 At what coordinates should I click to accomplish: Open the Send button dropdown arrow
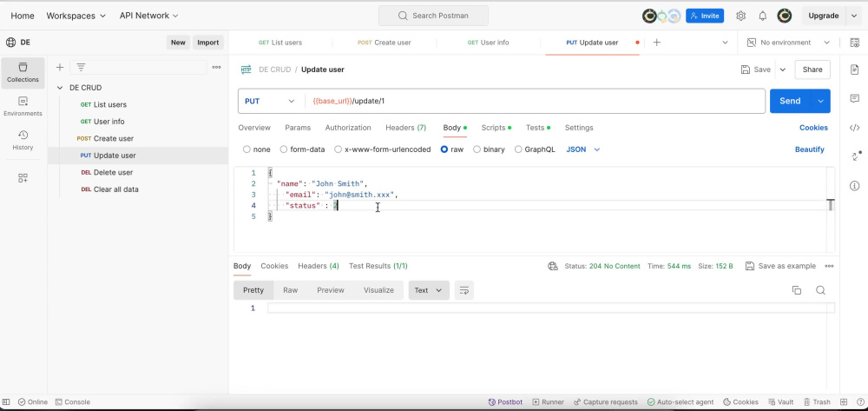tap(820, 102)
